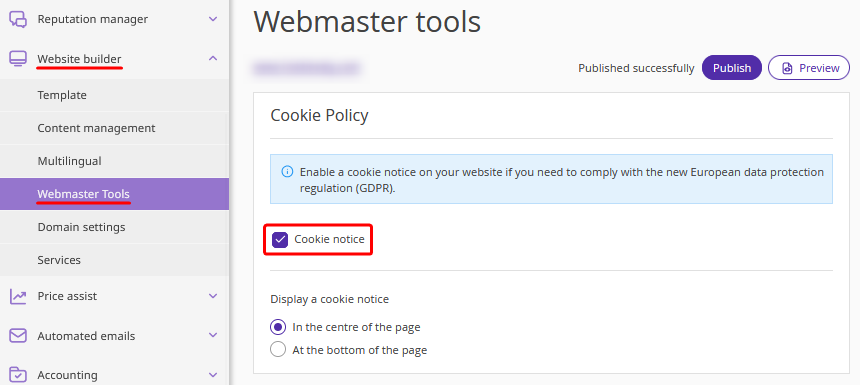The width and height of the screenshot is (860, 385).
Task: Click the Price assist chart icon
Action: coord(18,296)
